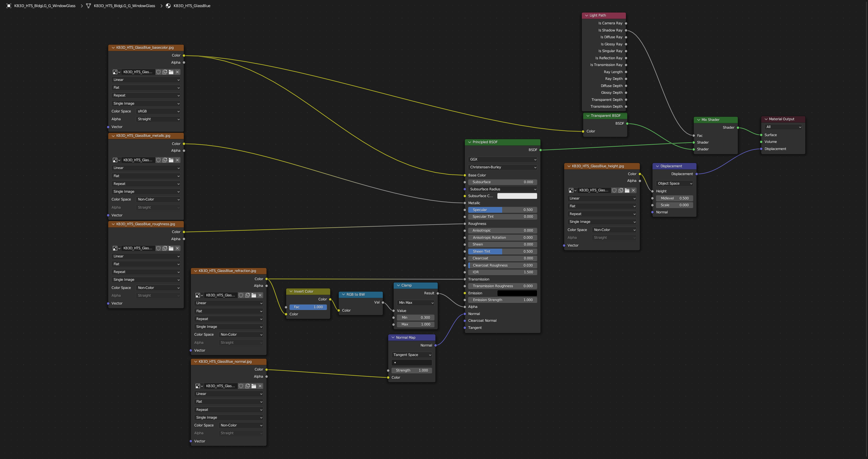Click the KB3D_HTS_GlassBlue material breadcrumb
868x459 pixels.
[192, 6]
